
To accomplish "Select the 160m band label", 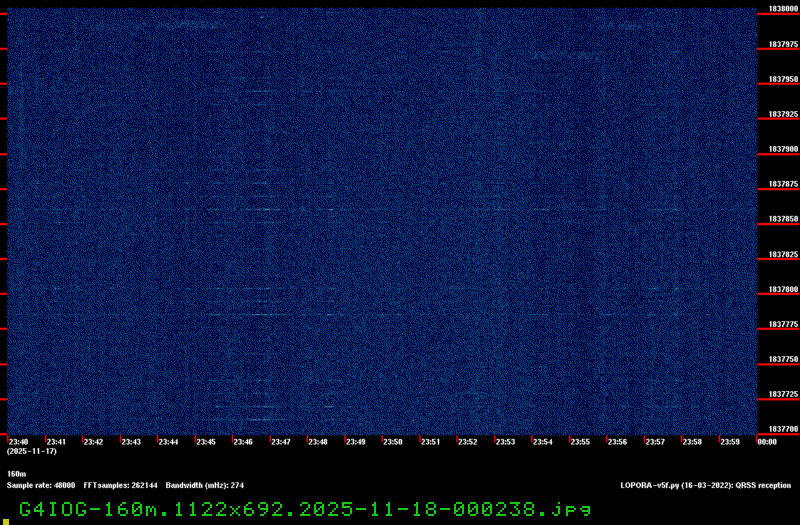I will pyautogui.click(x=16, y=474).
